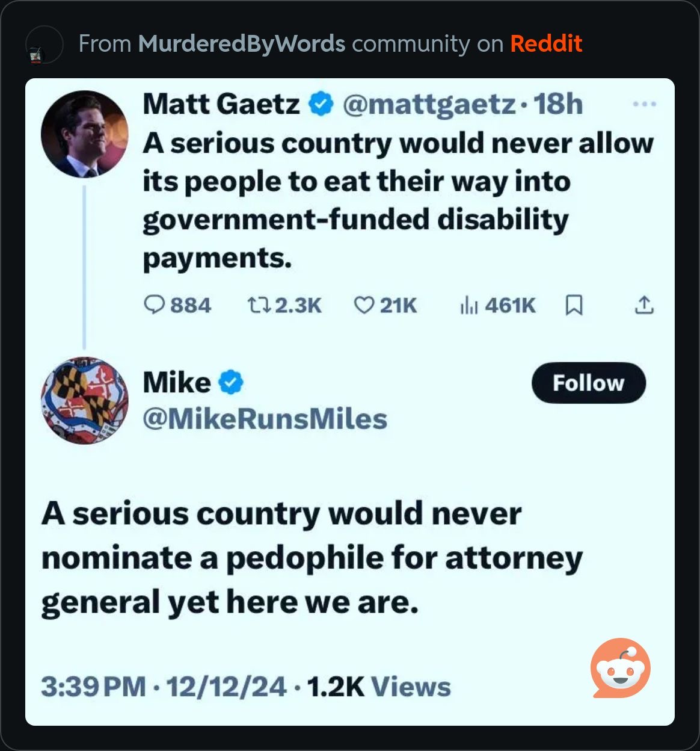The width and height of the screenshot is (700, 751).
Task: Open the three-dot more options menu
Action: [x=644, y=105]
